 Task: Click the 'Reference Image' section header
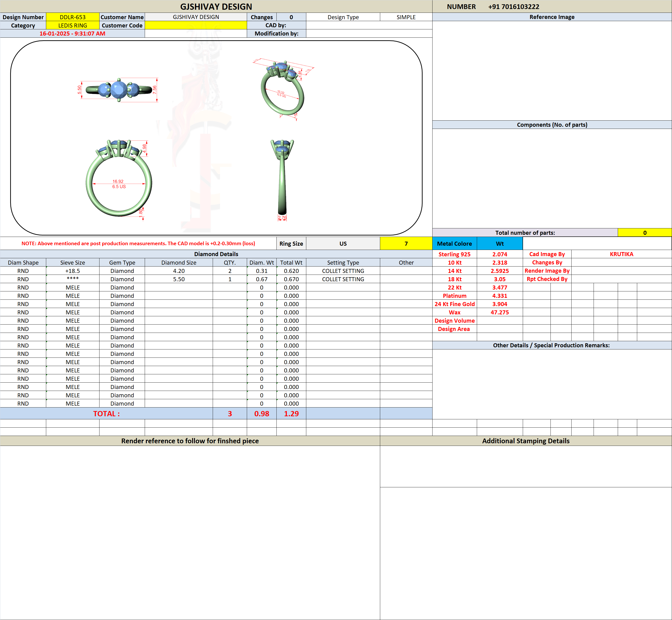tap(552, 17)
